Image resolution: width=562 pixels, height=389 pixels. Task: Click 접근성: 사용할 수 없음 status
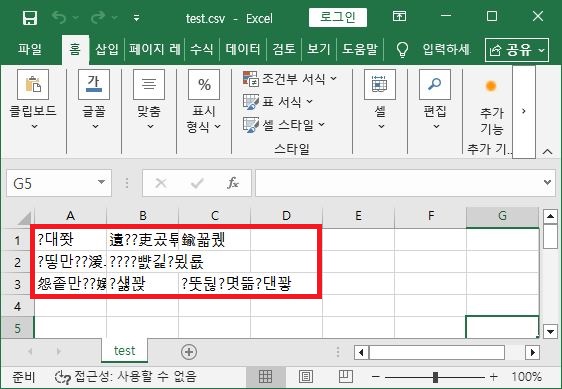pyautogui.click(x=126, y=376)
